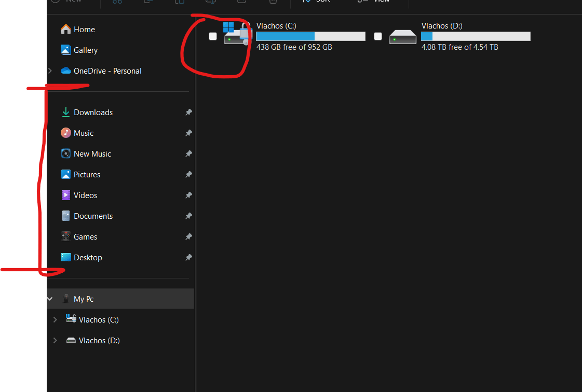Click the Vlachos (C:) drive icon in tree
582x392 pixels.
[71, 318]
